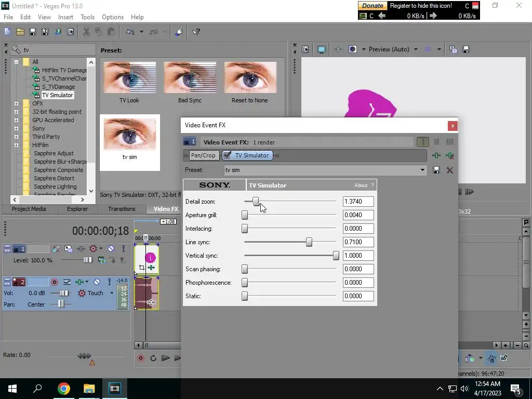This screenshot has width=532, height=399.
Task: Open project Properties icon in toolbar
Action: pyautogui.click(x=70, y=32)
